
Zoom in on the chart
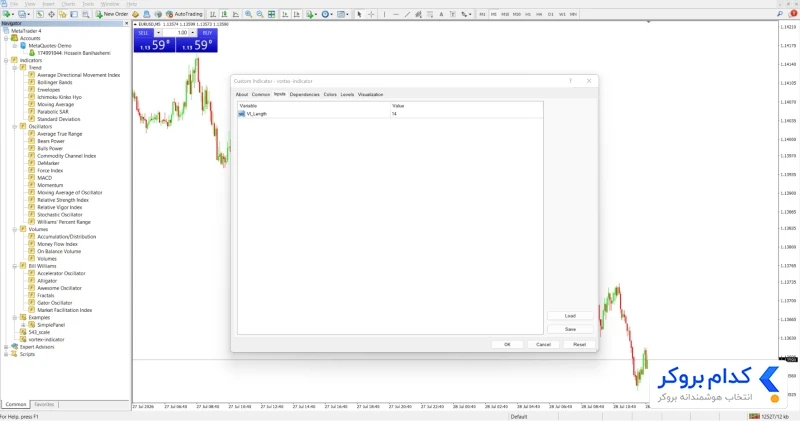pos(248,14)
